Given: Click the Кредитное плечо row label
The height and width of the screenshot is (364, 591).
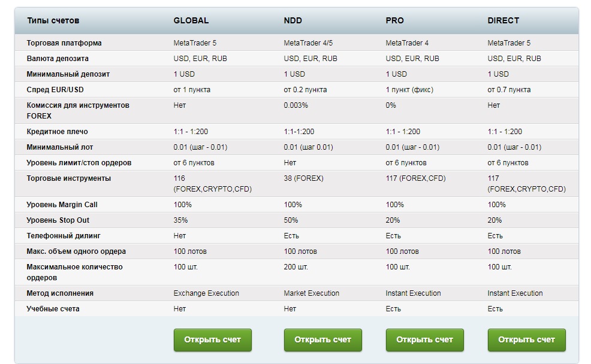Looking at the screenshot, I should click(x=56, y=131).
